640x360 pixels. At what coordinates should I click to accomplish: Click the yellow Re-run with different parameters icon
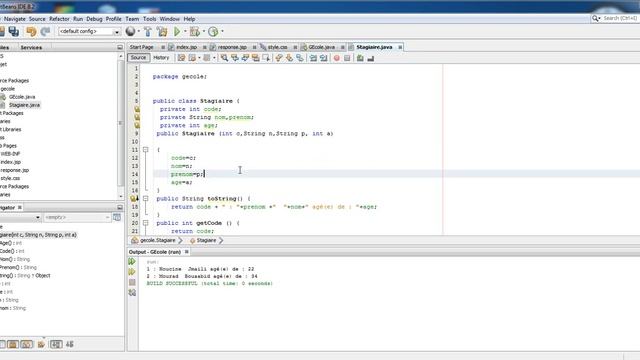pos(132,272)
